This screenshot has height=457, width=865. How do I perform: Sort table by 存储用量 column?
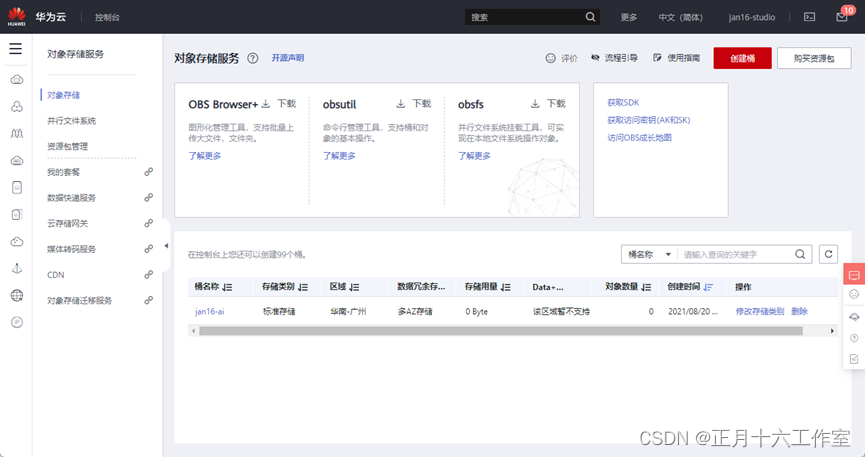coord(505,287)
